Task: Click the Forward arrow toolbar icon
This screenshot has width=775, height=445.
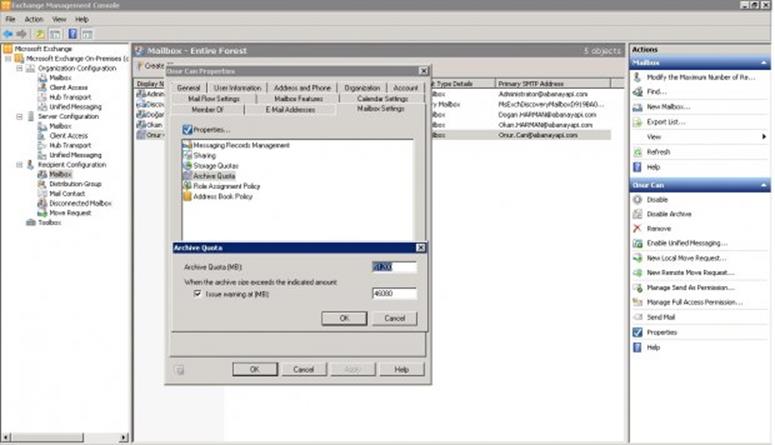Action: pos(21,34)
